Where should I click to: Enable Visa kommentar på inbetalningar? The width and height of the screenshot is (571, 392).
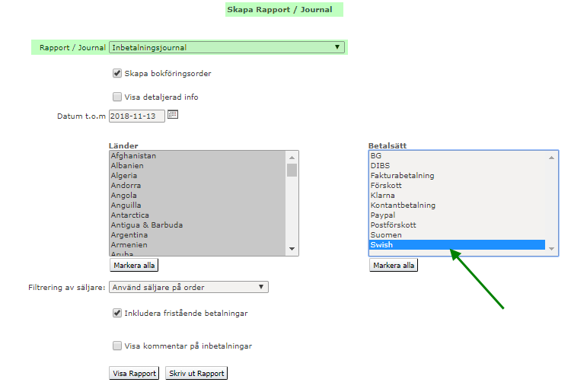coord(117,346)
